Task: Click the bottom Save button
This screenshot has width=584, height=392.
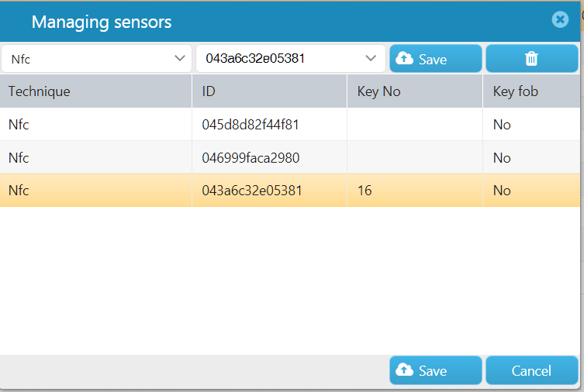Action: [436, 370]
